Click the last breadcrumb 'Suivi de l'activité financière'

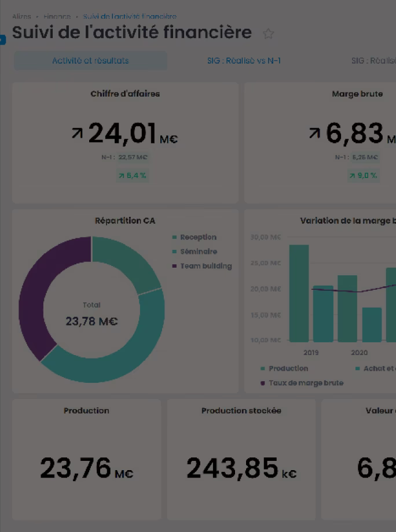[x=130, y=16]
